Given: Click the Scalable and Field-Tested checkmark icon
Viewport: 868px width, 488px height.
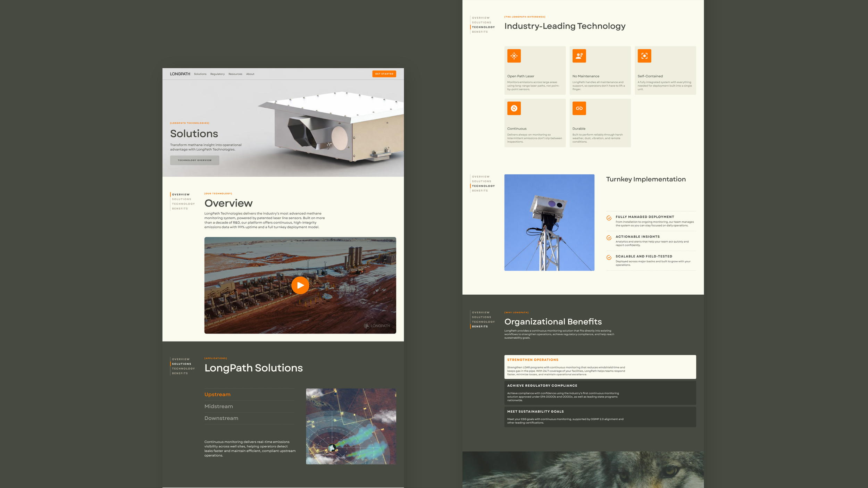Looking at the screenshot, I should point(609,258).
